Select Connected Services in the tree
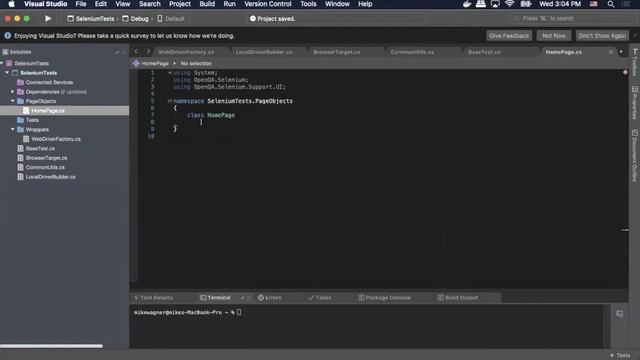The image size is (640, 360). coord(49,82)
